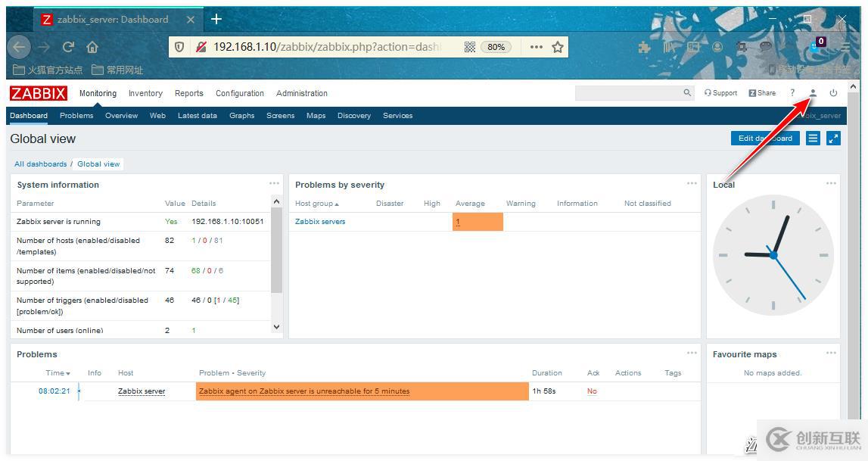
Task: Go to browser home page
Action: (x=92, y=47)
